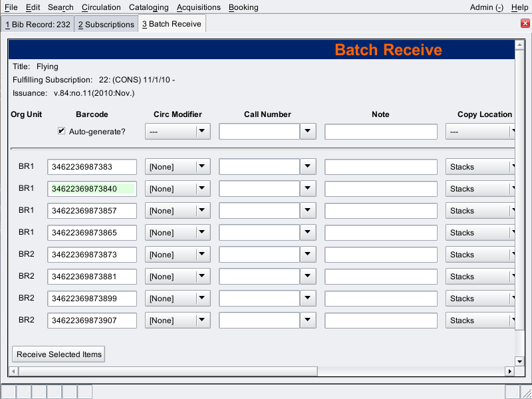Image resolution: width=532 pixels, height=399 pixels.
Task: Toggle the Auto-generate barcode checkbox
Action: (x=62, y=132)
